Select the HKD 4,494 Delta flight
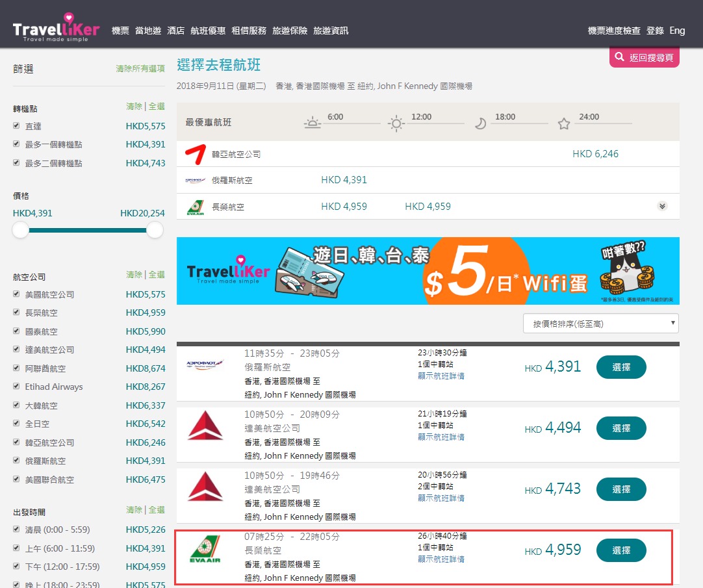The image size is (703, 588). pyautogui.click(x=621, y=428)
